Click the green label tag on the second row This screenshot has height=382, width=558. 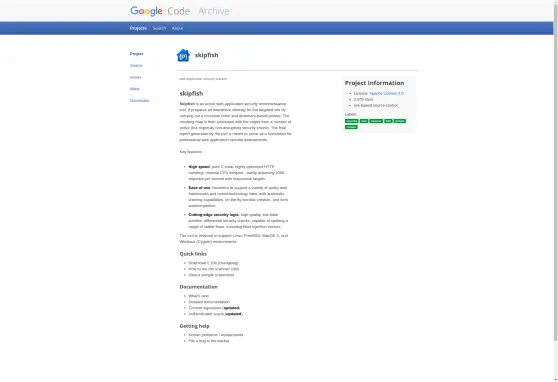click(351, 127)
